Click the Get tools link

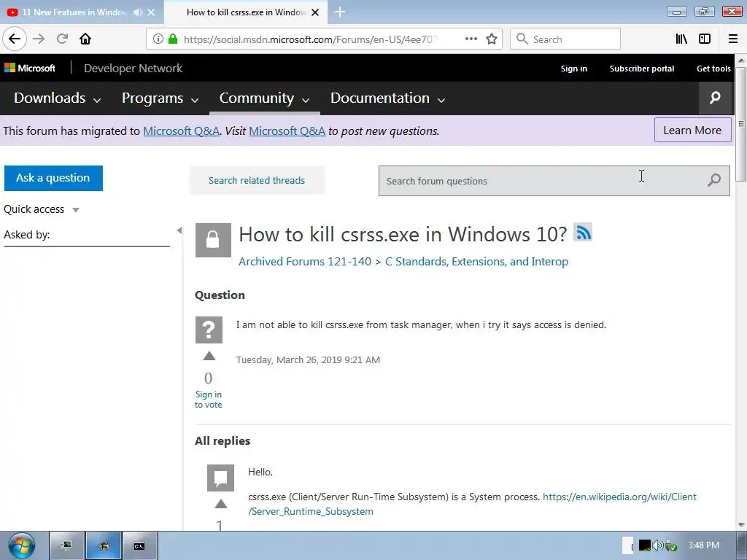[713, 69]
